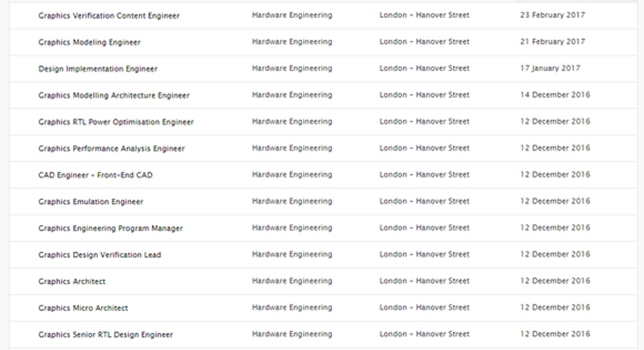Click the 17 January 2017 date cell
The width and height of the screenshot is (644, 350).
(x=550, y=68)
